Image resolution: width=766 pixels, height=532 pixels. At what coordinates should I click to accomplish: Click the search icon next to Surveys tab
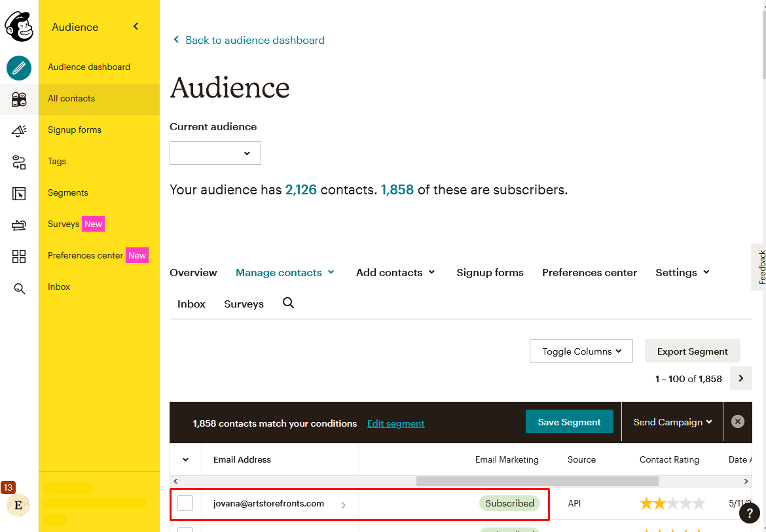pos(289,303)
